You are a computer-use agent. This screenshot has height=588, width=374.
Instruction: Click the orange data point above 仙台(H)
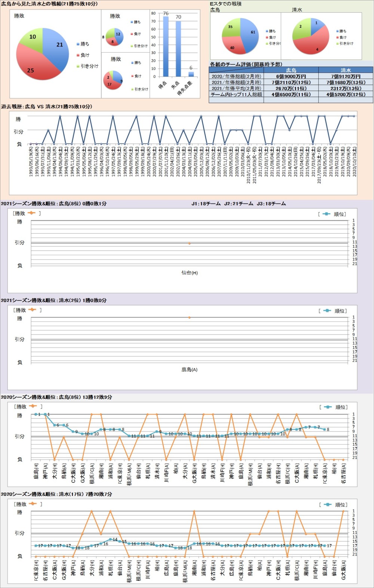coord(190,243)
